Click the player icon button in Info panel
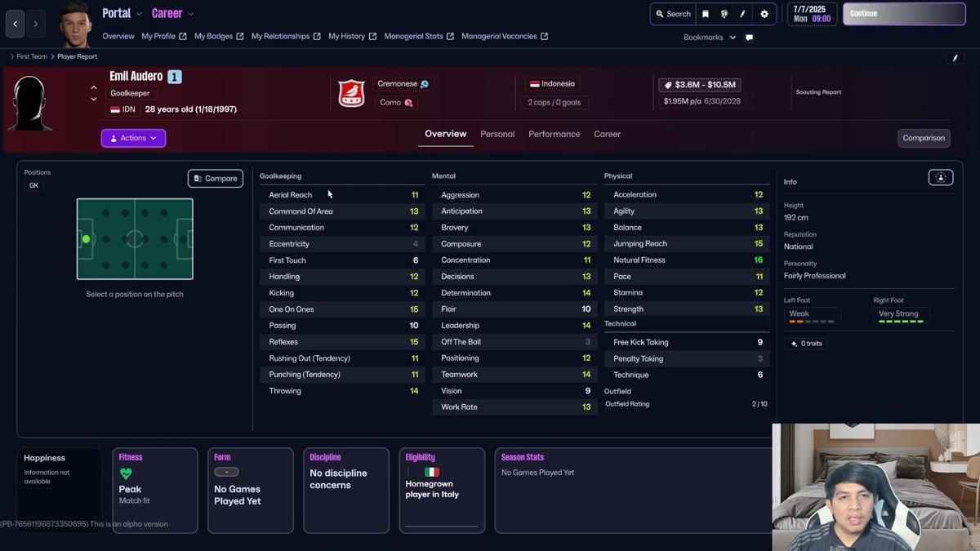 940,178
